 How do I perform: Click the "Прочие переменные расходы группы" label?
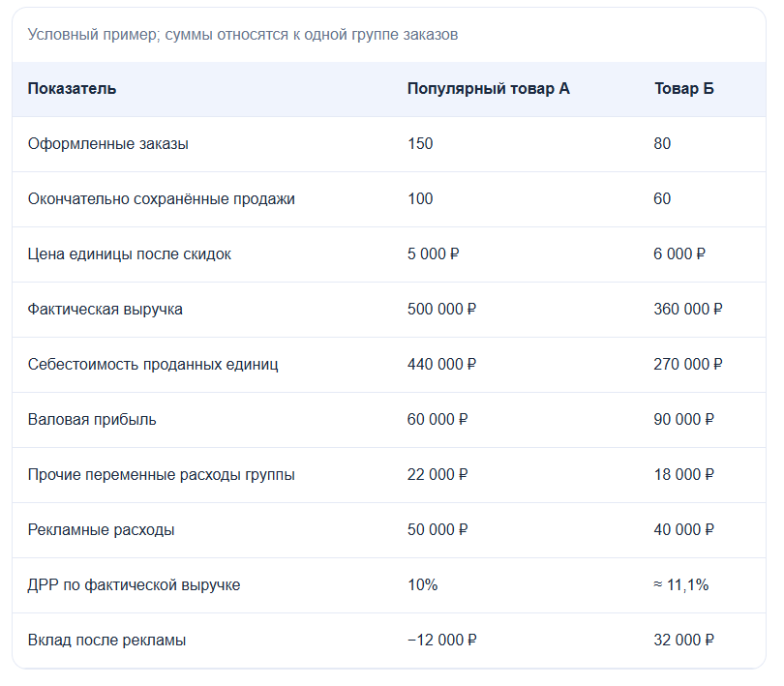[161, 474]
